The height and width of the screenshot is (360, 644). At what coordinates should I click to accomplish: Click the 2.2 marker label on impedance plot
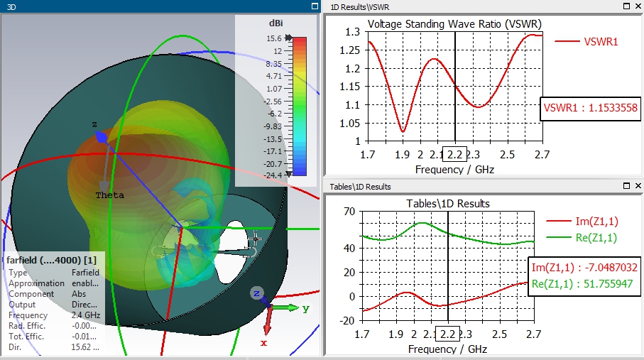(447, 334)
